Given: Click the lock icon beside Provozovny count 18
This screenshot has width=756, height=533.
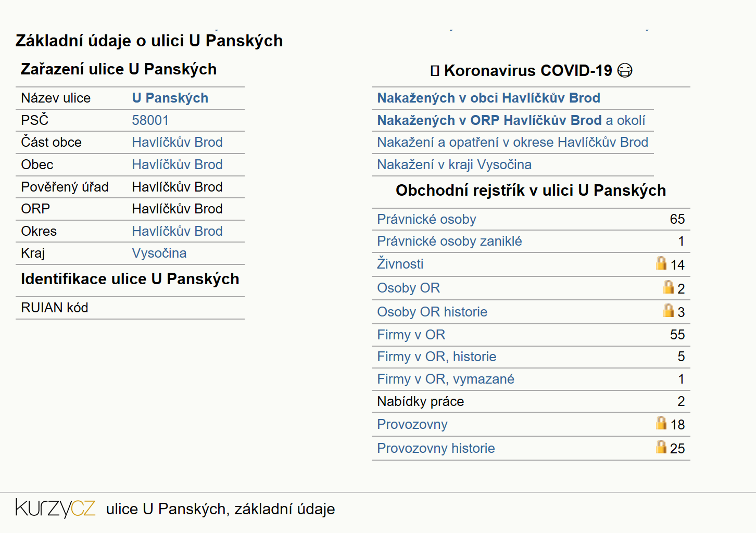Looking at the screenshot, I should point(661,423).
